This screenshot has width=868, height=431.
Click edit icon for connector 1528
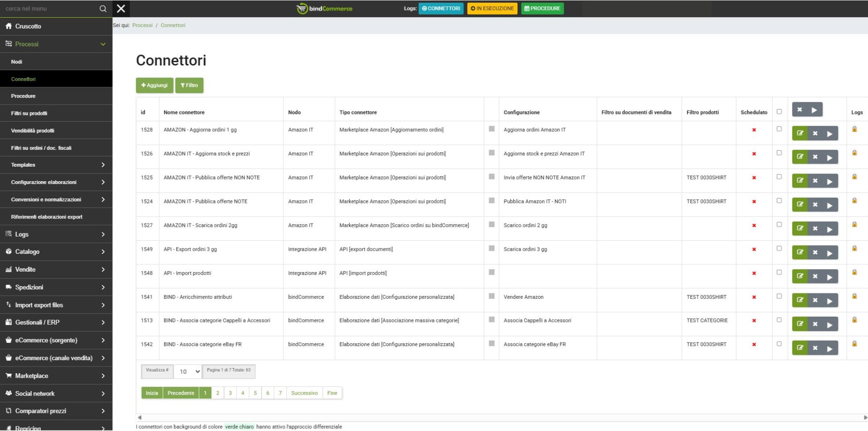pos(800,134)
